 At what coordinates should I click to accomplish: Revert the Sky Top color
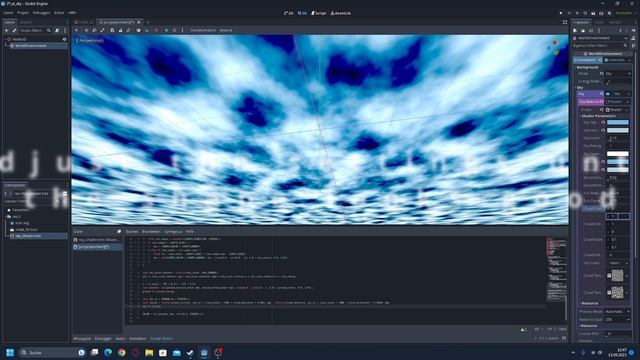[603, 122]
